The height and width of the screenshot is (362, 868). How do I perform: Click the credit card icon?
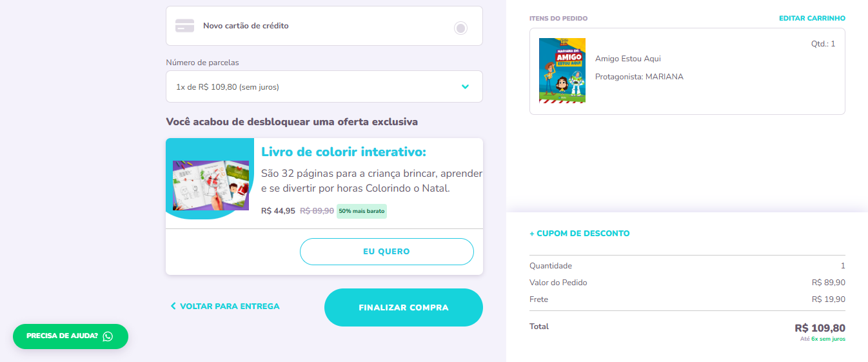[x=185, y=26]
